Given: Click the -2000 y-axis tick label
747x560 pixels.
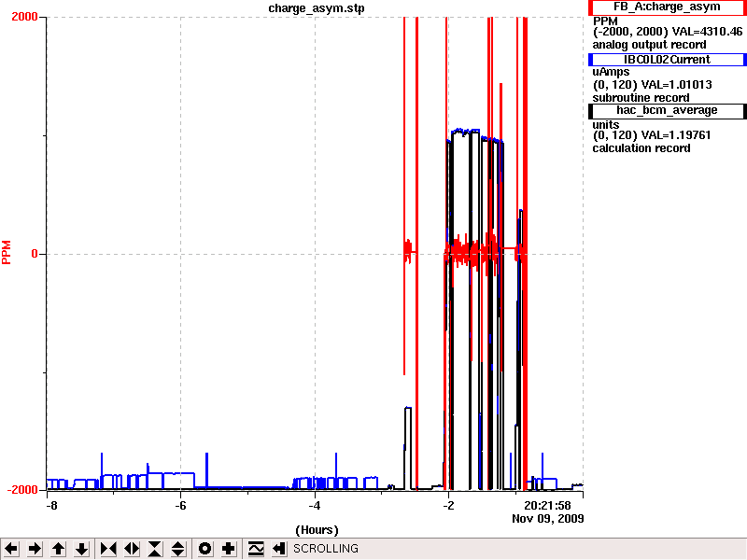Looking at the screenshot, I should 21,489.
